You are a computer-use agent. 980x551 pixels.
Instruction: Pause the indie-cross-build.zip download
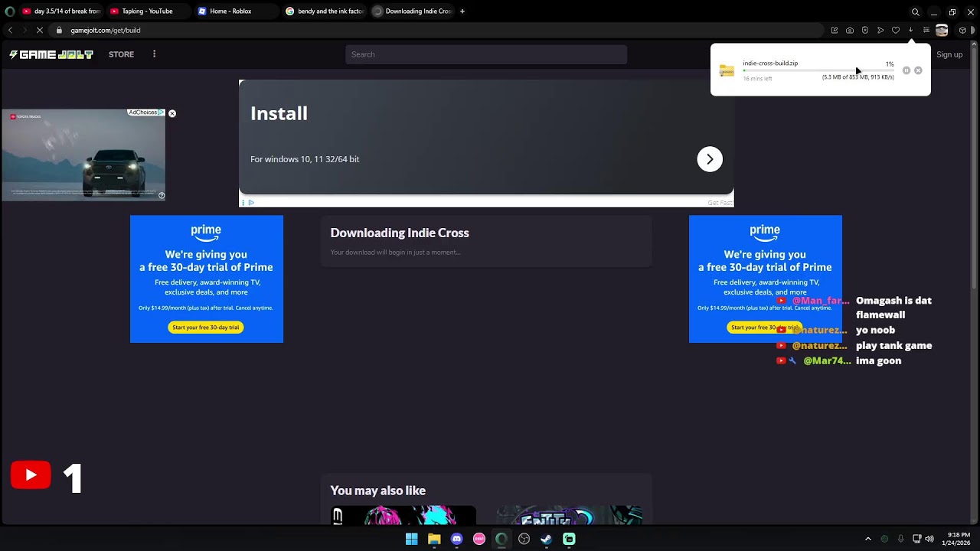coord(906,70)
